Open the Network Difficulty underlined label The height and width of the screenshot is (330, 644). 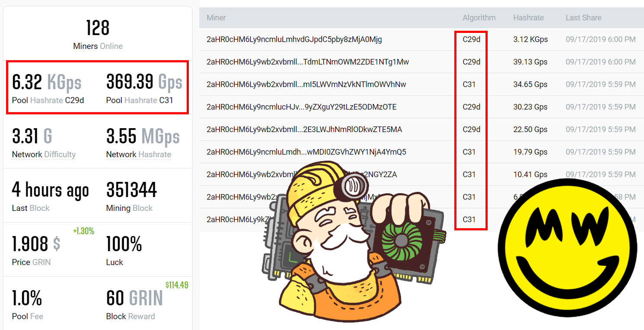pos(44,155)
